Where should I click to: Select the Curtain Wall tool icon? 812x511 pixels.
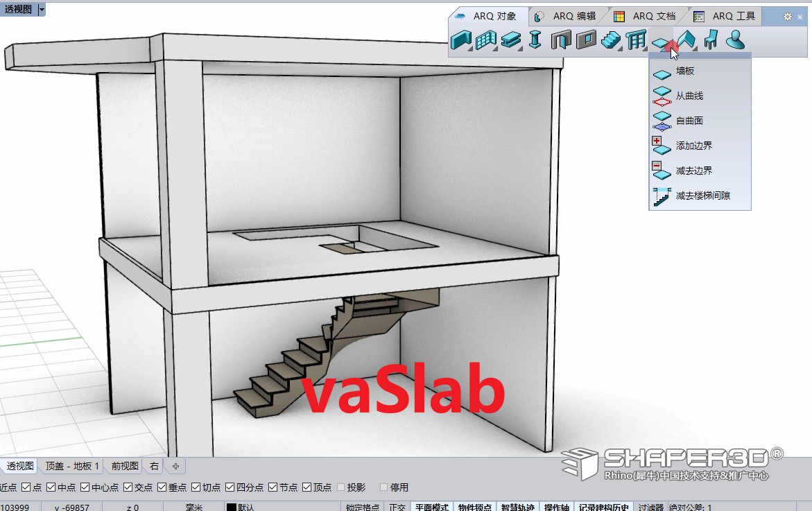tap(486, 40)
